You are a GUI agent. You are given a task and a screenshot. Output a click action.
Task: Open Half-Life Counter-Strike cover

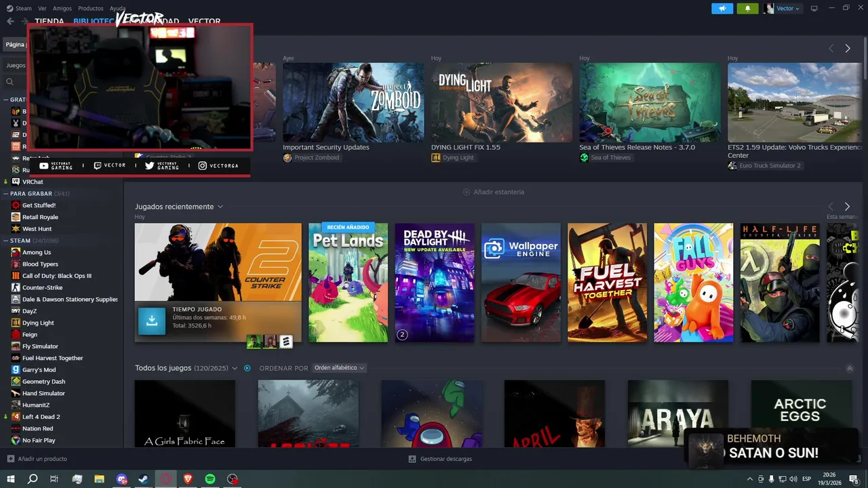(x=780, y=283)
